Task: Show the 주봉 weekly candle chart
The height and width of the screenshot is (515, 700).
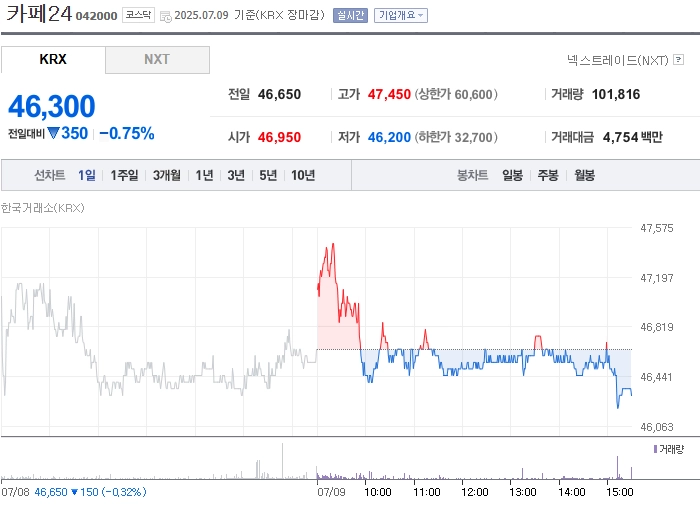Action: [548, 175]
